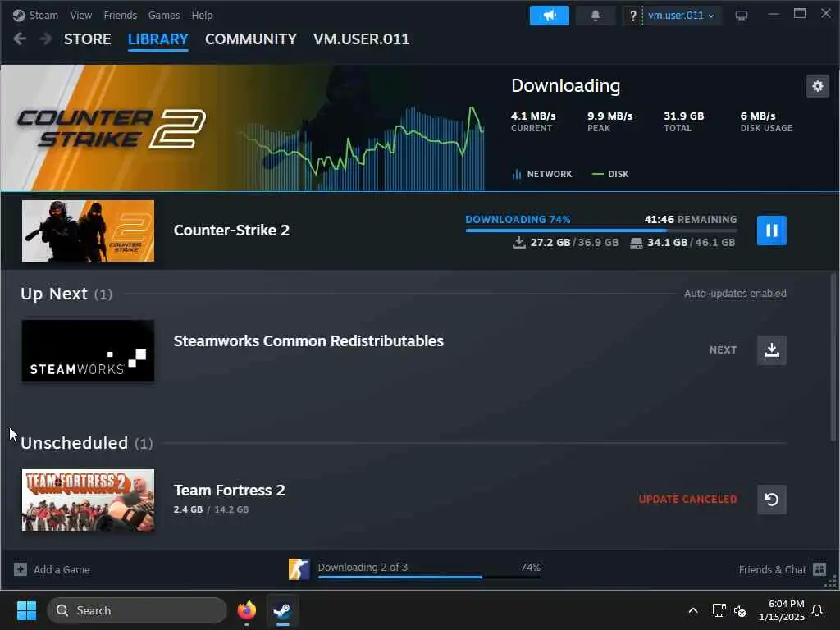Click the 41:46 REMAINING time text
Image resolution: width=840 pixels, height=630 pixels.
[691, 219]
